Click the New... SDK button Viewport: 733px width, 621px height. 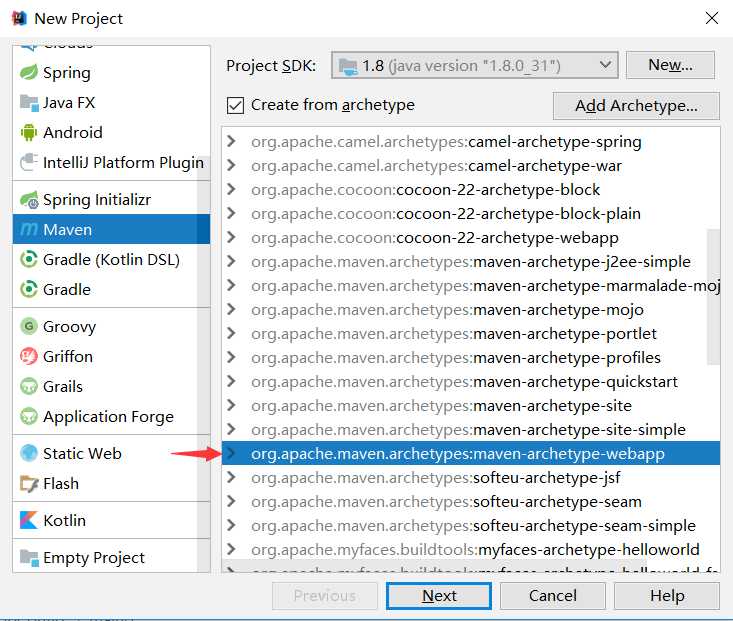click(670, 65)
